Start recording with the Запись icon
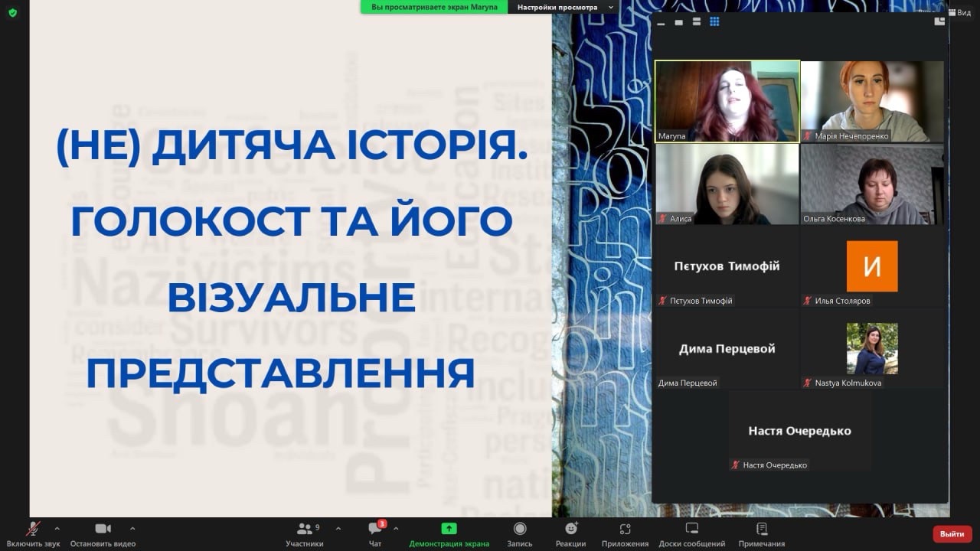 pyautogui.click(x=520, y=530)
